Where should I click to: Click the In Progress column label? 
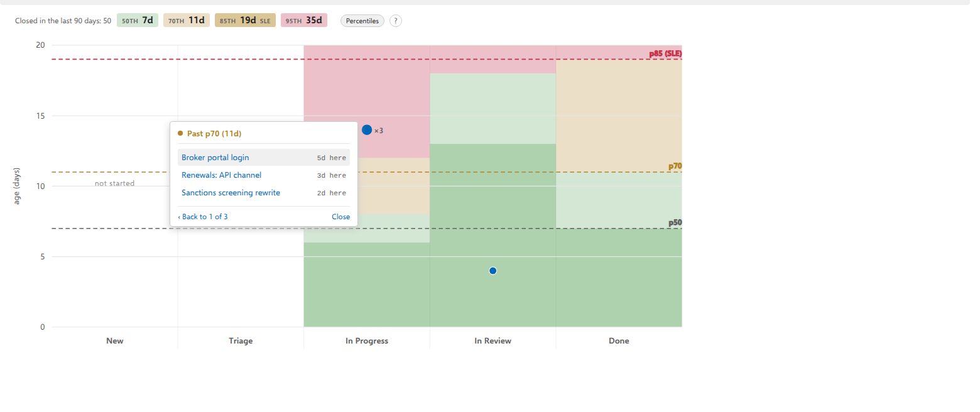pos(367,341)
